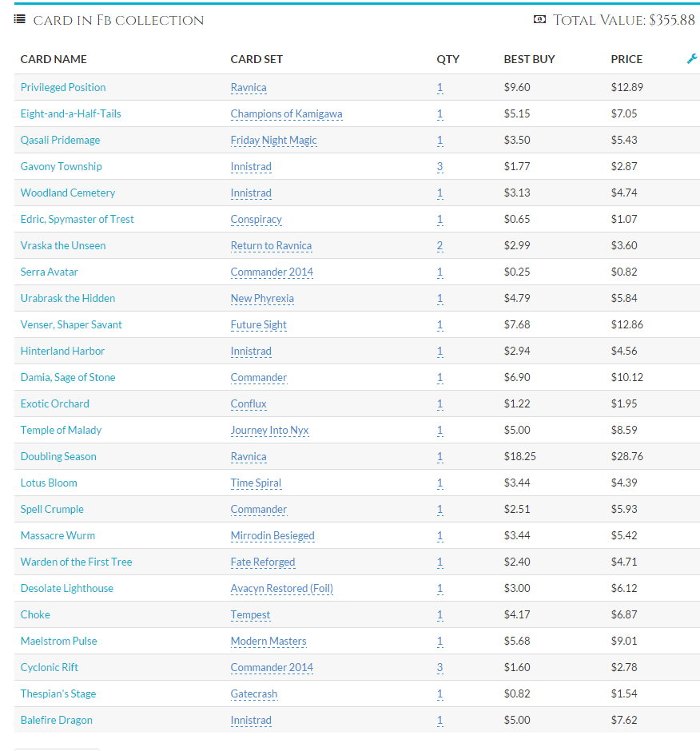Screen dimensions: 700x751
Task: Open the Eight-and-a-Half-Tails card link
Action: tap(70, 113)
